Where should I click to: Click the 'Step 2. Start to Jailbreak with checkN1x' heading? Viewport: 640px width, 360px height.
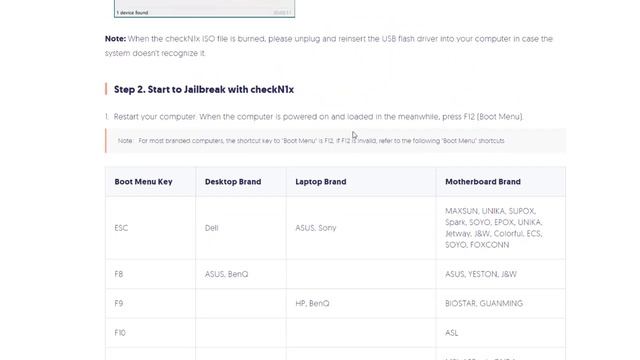pyautogui.click(x=204, y=89)
